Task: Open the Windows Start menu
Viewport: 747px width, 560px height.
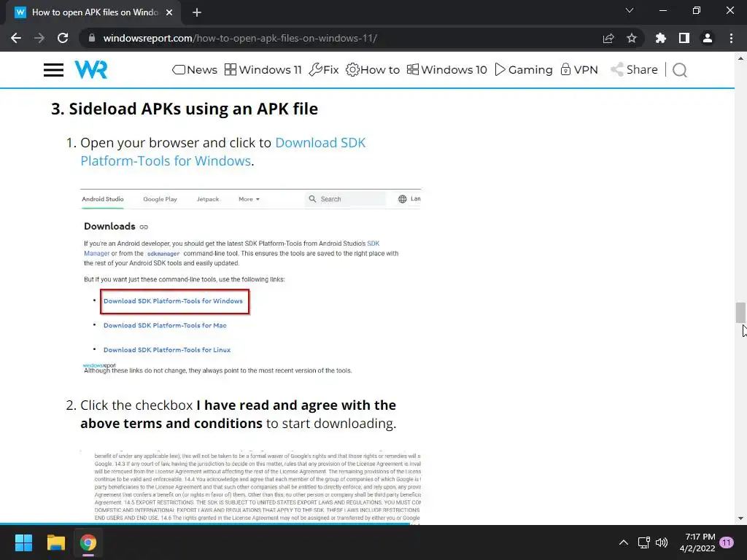Action: click(x=23, y=542)
